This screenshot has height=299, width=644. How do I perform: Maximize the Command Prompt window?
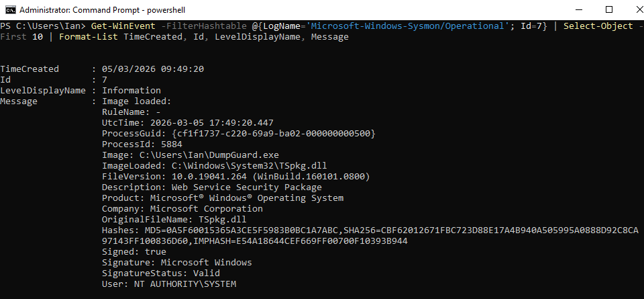608,9
